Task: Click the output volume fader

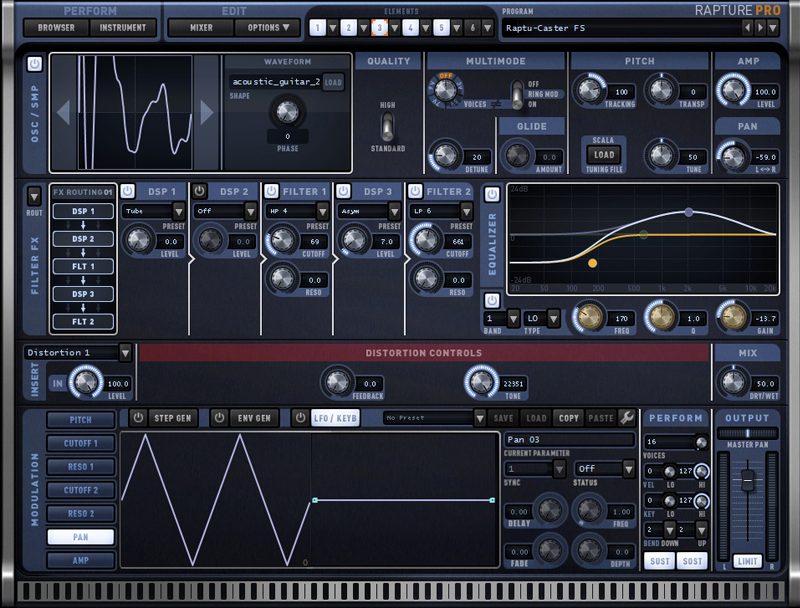Action: (x=746, y=482)
